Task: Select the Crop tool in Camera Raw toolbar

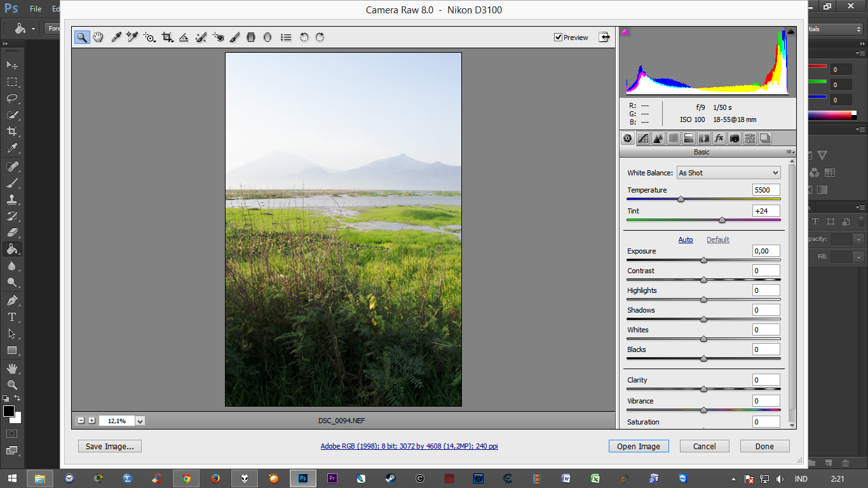Action: coord(167,37)
